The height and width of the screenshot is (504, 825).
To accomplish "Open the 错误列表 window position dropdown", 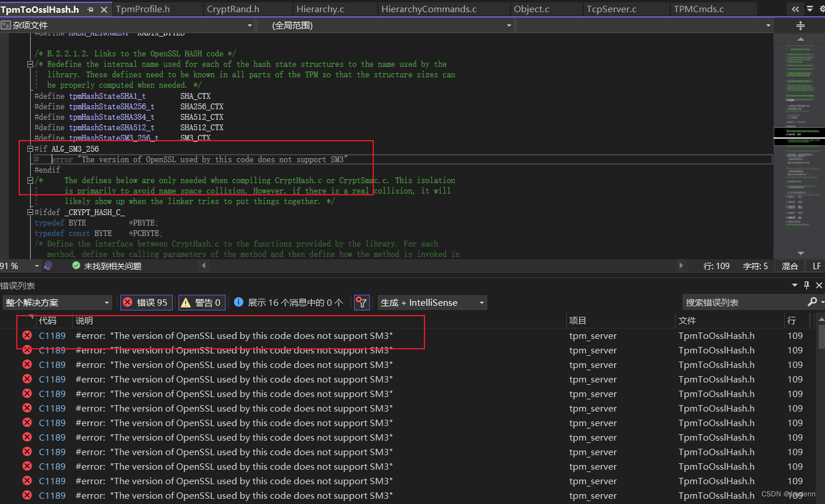I will coord(795,285).
